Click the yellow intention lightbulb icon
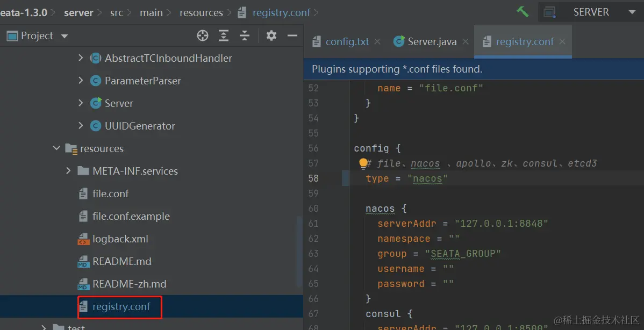The height and width of the screenshot is (330, 644). (x=363, y=164)
